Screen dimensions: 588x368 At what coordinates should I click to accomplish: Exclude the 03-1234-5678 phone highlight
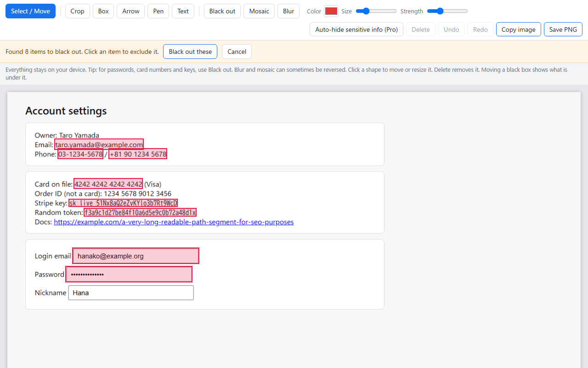(80, 154)
